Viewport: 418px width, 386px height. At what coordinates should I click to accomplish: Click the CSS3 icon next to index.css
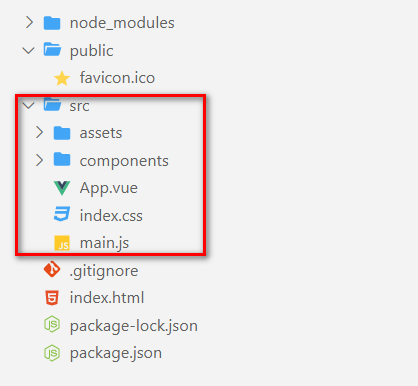(62, 214)
